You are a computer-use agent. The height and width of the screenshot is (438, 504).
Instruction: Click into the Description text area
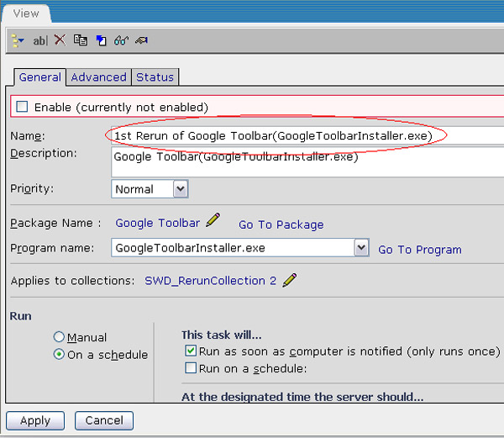click(307, 161)
